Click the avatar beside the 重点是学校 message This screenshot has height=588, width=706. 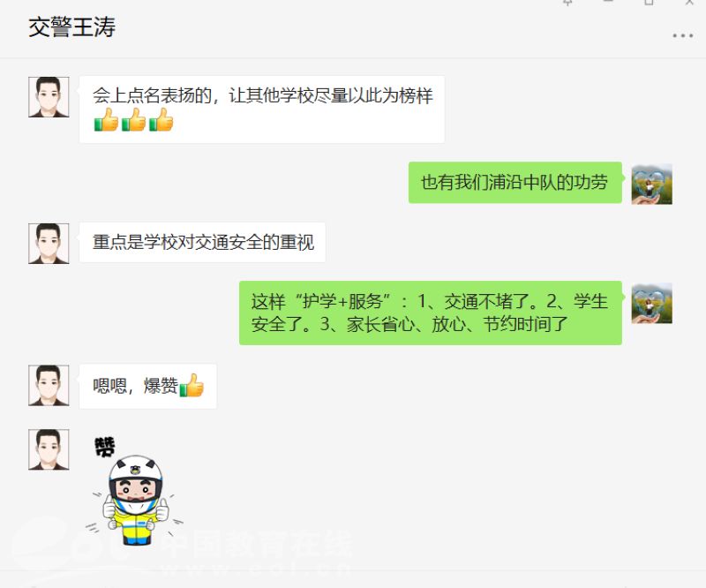[49, 244]
